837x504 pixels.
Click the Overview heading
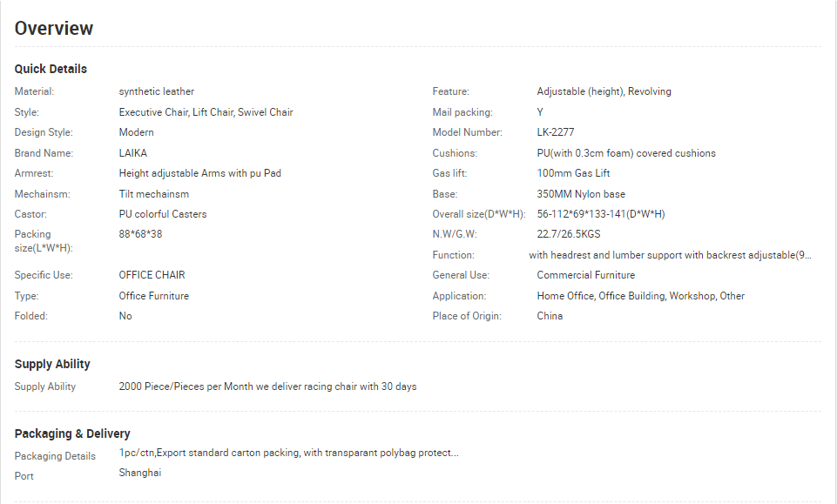tap(54, 28)
